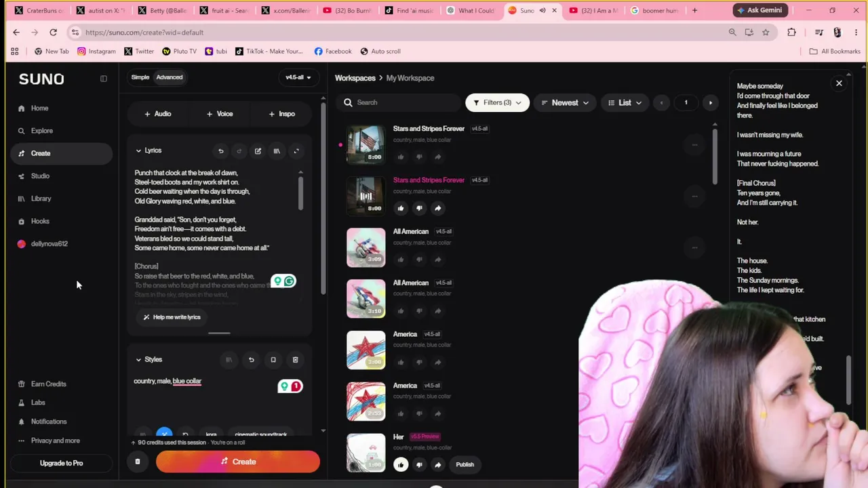Play the America thumbnail showing 2:53

[366, 401]
